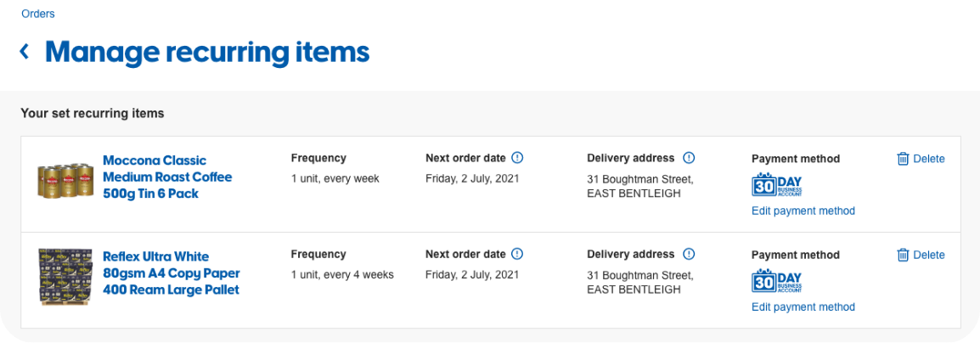
Task: Click trash icon for Reflex Paper item
Action: click(x=903, y=255)
